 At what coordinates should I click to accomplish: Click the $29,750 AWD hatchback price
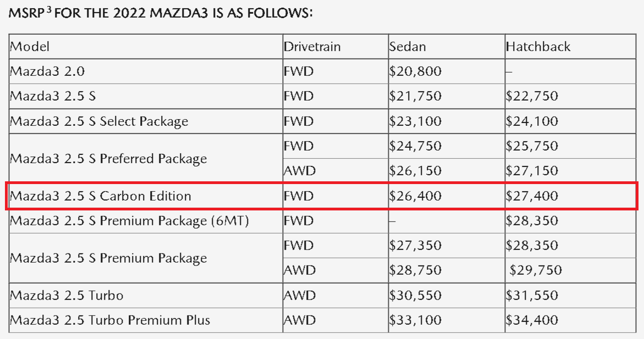(x=536, y=270)
